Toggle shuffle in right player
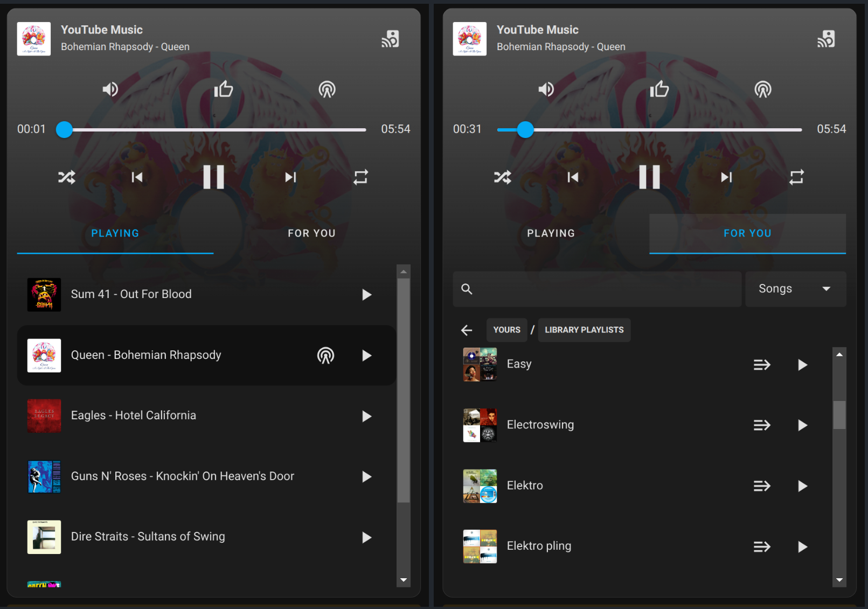868x609 pixels. click(503, 177)
